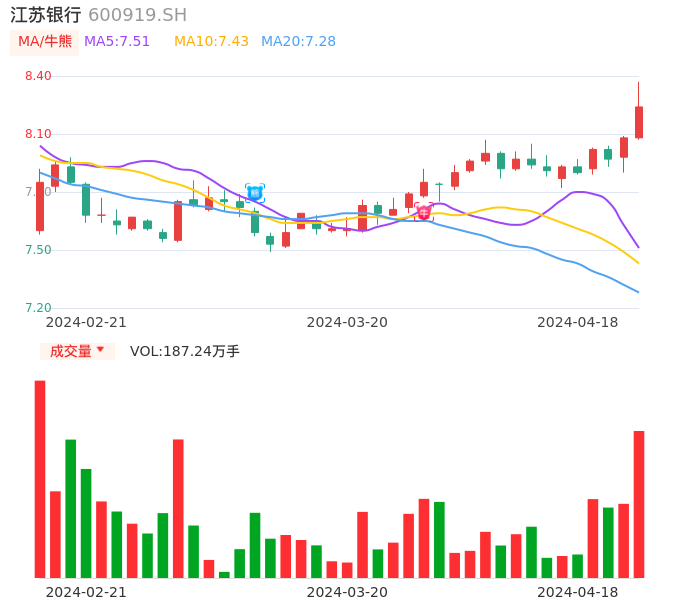Click the VOL:187.24万手 volume readout
The width and height of the screenshot is (686, 606).
(x=185, y=351)
